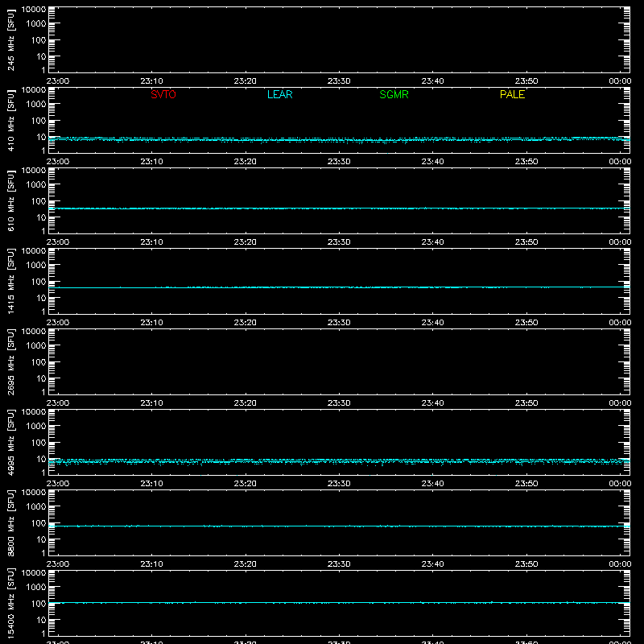Click the 1000 tick label on 2695 MHz panel

coord(36,346)
